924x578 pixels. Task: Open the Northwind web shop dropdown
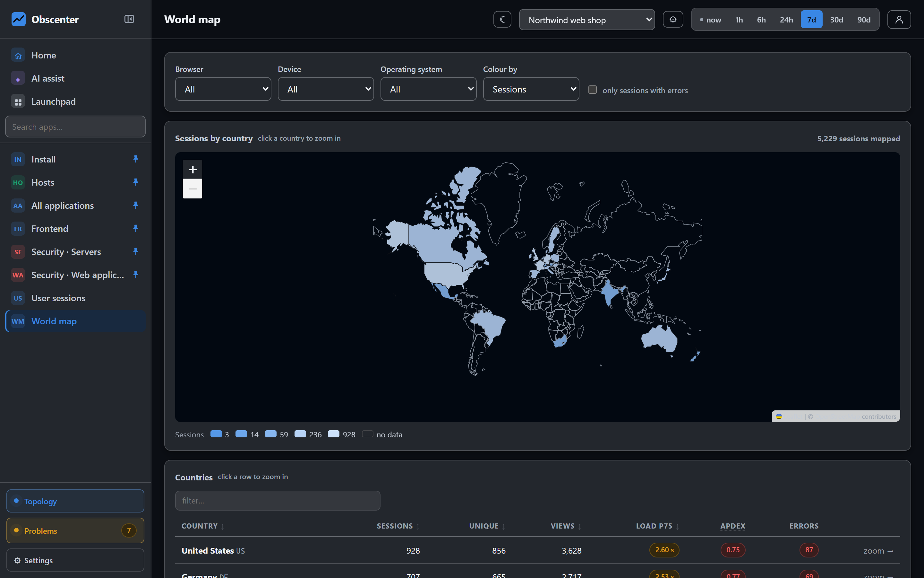(587, 20)
